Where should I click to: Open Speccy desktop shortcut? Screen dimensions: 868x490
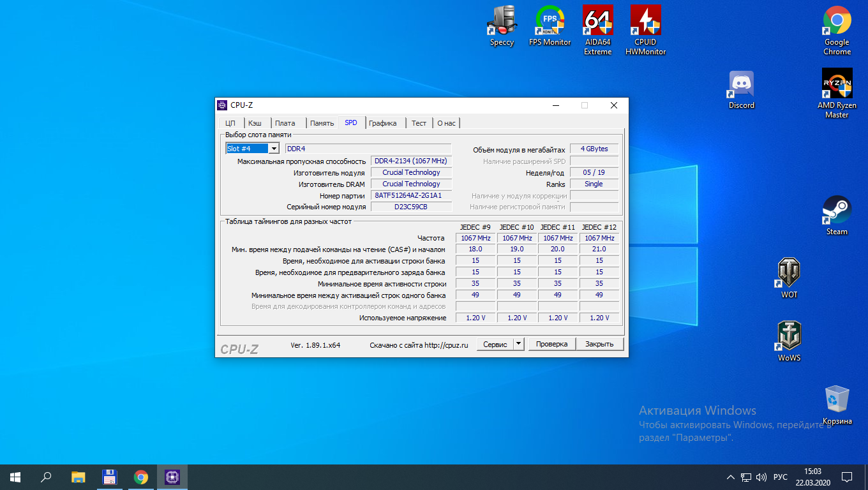[502, 22]
